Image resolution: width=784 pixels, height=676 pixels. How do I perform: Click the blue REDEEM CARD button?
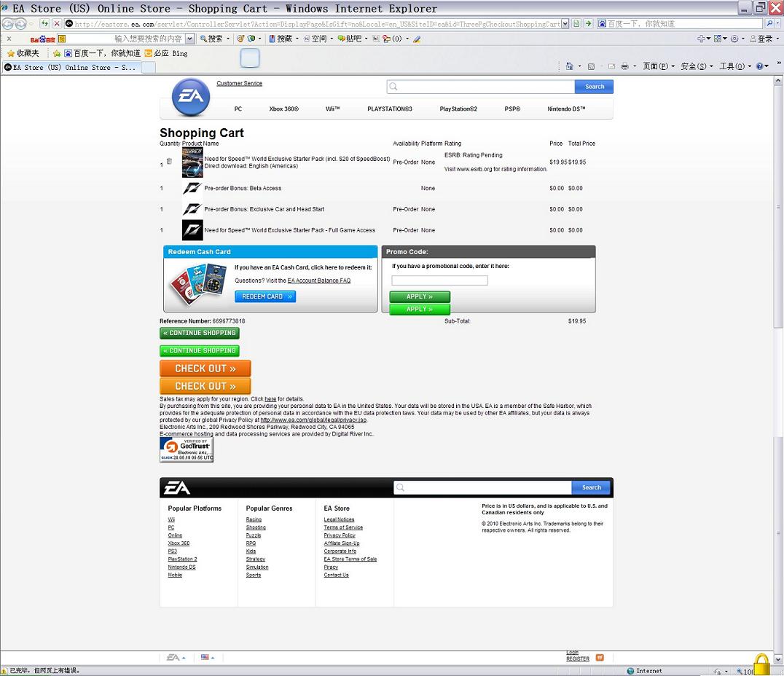[265, 296]
